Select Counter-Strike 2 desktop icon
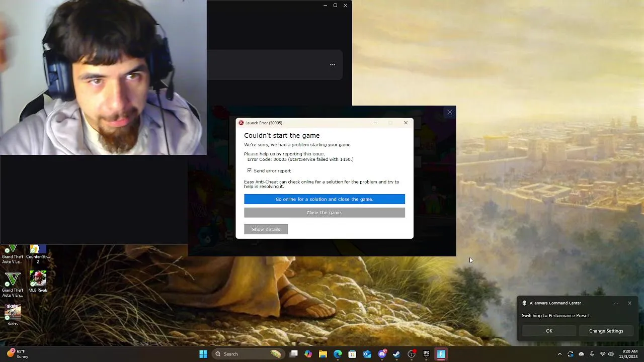This screenshot has width=644, height=362. [x=38, y=255]
